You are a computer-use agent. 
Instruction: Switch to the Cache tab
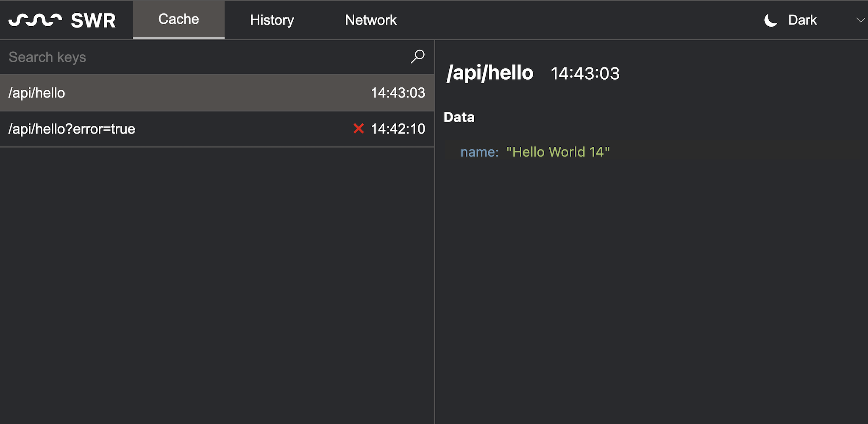pyautogui.click(x=178, y=20)
